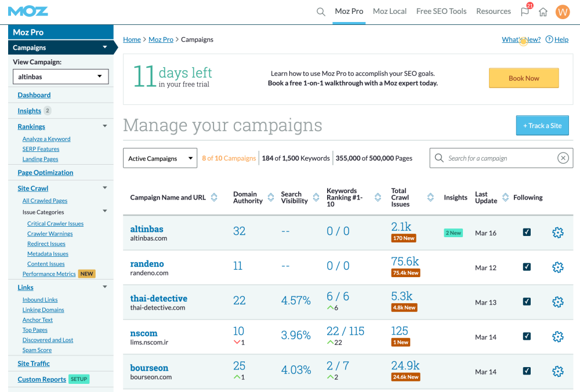This screenshot has height=392, width=580.
Task: Uncheck Following for bourseon
Action: tap(527, 371)
